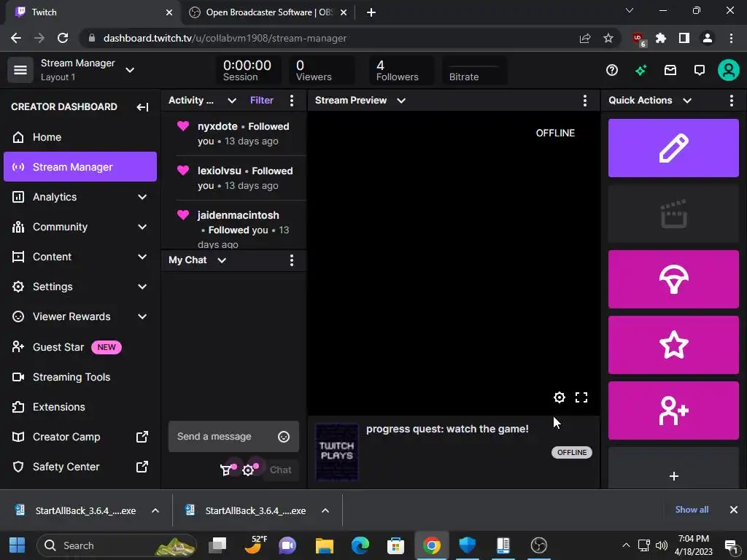Open Activity Feed three-dot options
Screen dimensions: 747x560
(292, 101)
